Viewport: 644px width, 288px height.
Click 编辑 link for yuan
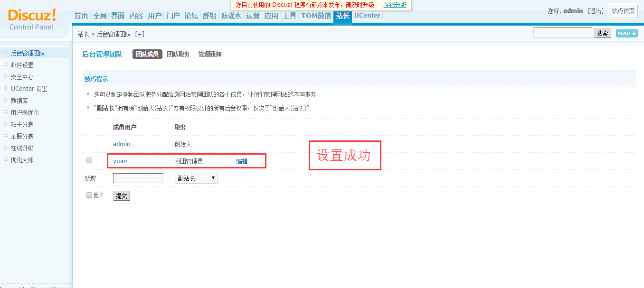242,161
